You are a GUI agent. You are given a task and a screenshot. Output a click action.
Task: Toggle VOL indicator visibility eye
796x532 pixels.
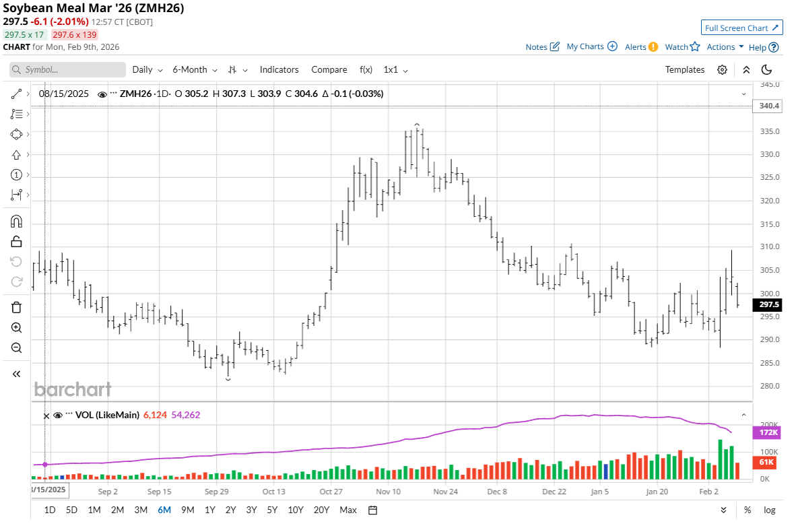pos(58,415)
